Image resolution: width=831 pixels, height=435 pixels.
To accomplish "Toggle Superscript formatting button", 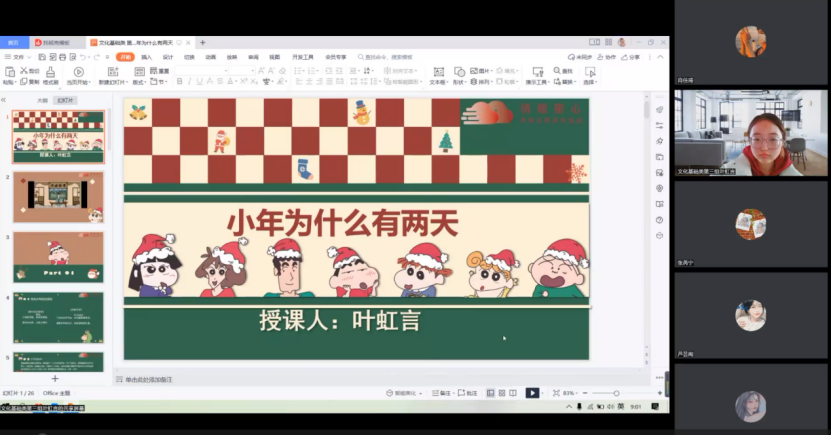I will 243,82.
